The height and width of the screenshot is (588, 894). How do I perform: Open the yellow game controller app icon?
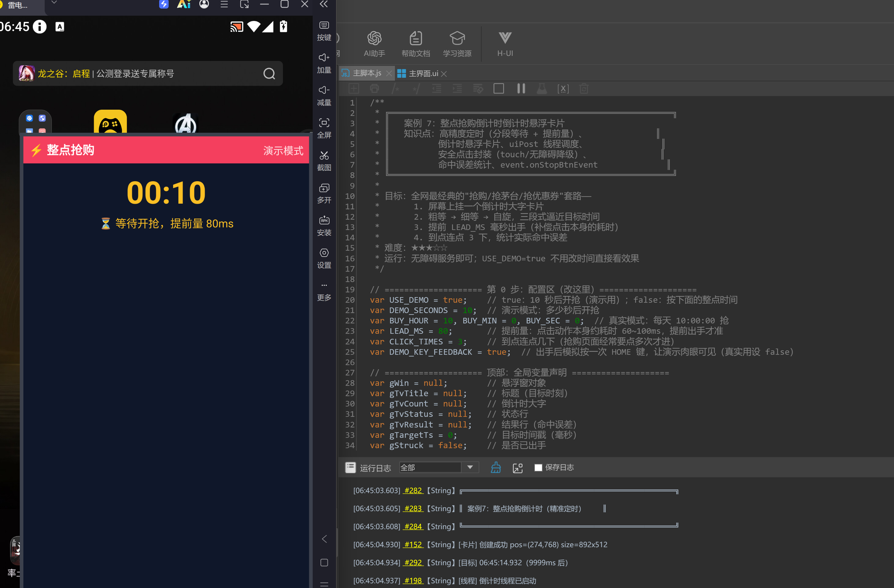point(110,121)
